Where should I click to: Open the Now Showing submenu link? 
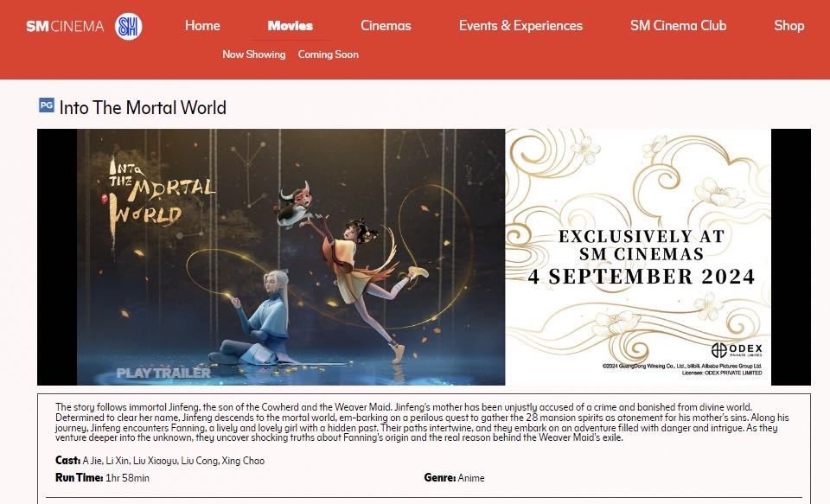[x=254, y=54]
